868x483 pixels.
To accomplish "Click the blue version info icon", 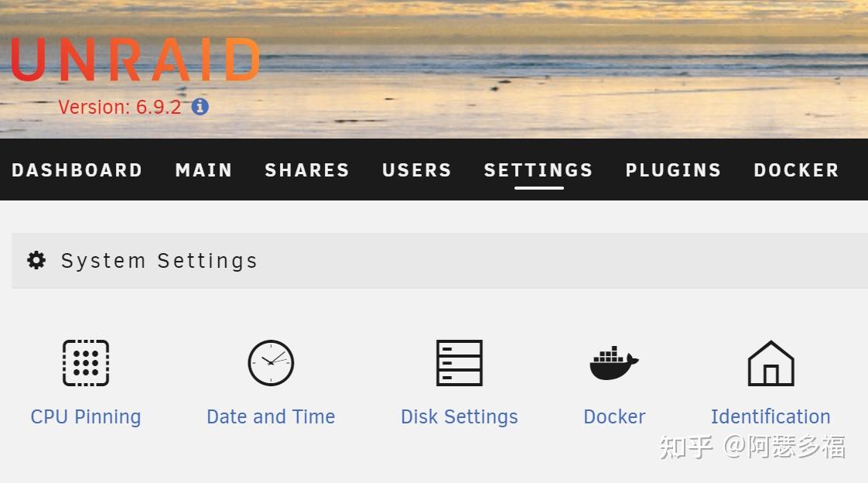I will pyautogui.click(x=200, y=106).
